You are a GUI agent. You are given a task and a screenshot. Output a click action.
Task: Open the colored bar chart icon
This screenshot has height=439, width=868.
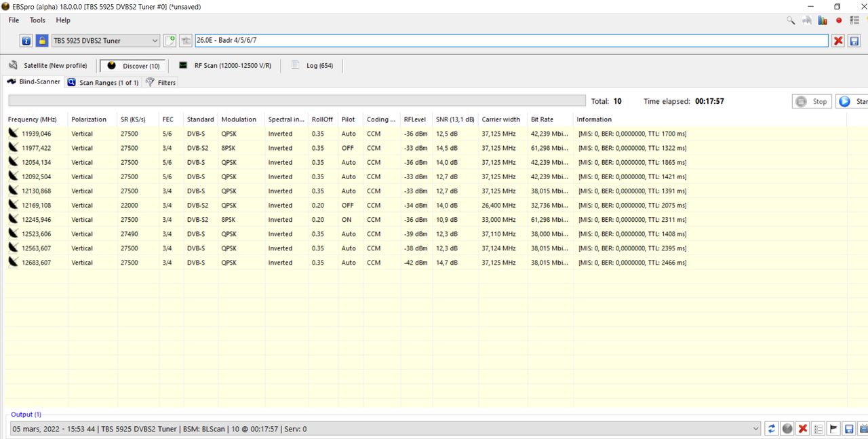tap(823, 20)
